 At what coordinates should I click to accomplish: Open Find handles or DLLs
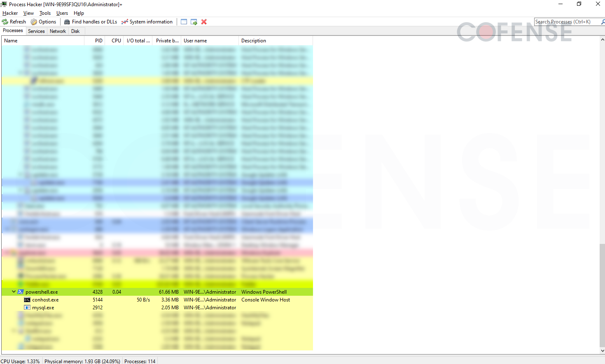click(x=91, y=22)
